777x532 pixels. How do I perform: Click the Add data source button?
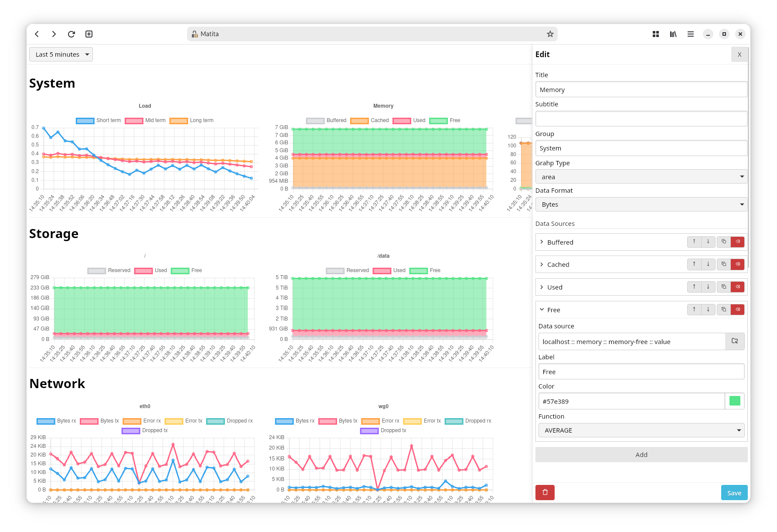click(641, 454)
